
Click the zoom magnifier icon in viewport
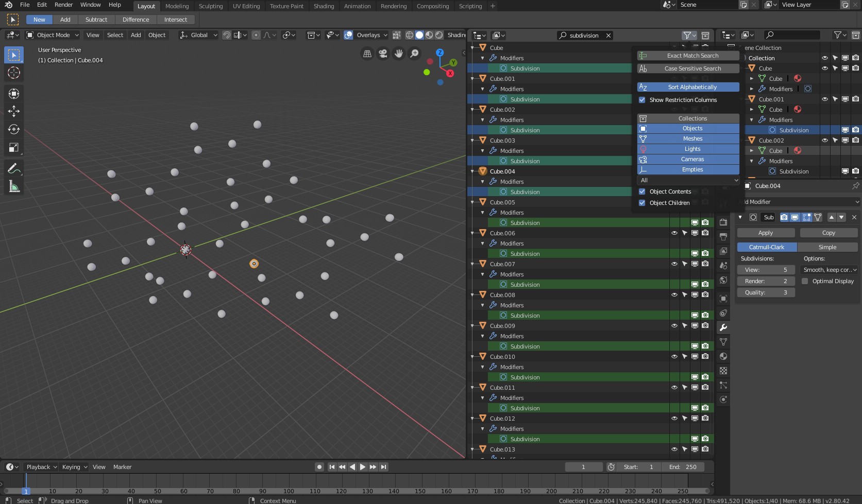[x=414, y=54]
